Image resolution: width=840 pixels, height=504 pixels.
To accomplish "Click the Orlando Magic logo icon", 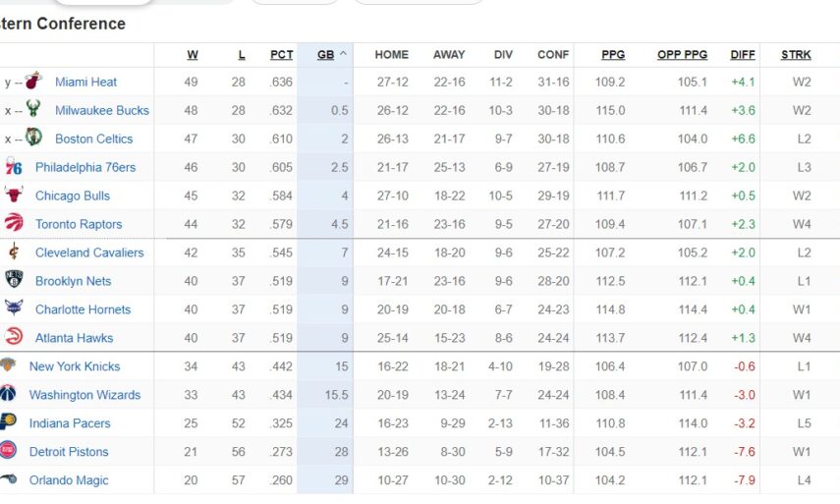I will click(x=8, y=480).
